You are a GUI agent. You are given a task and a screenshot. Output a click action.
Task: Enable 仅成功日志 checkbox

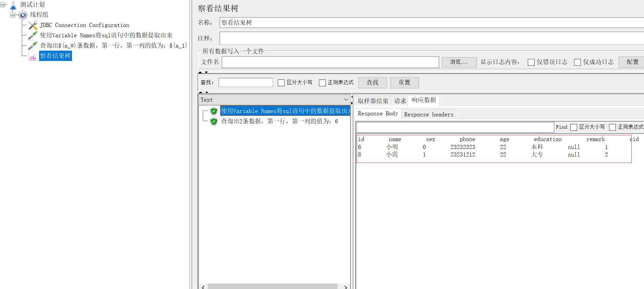(x=577, y=62)
